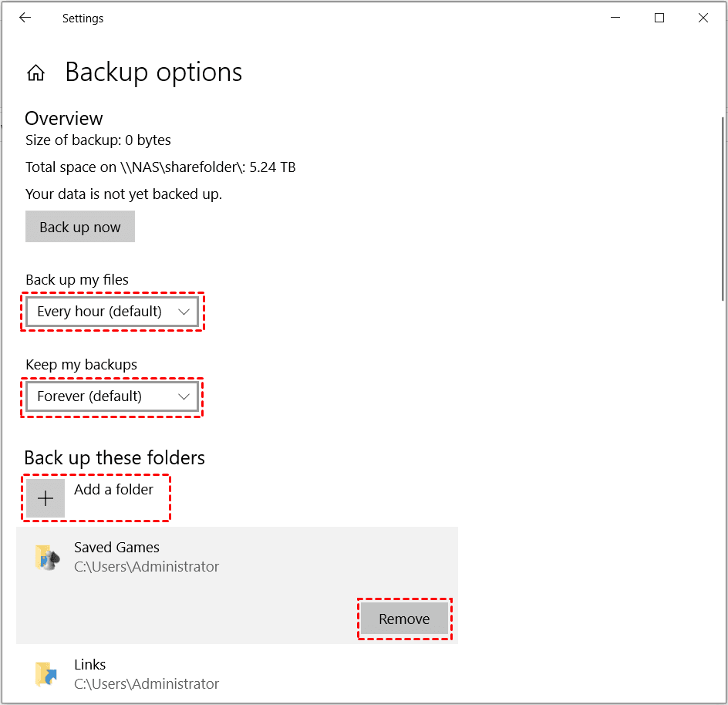The width and height of the screenshot is (728, 705).
Task: Click the Links folder shortcut icon
Action: tap(46, 674)
